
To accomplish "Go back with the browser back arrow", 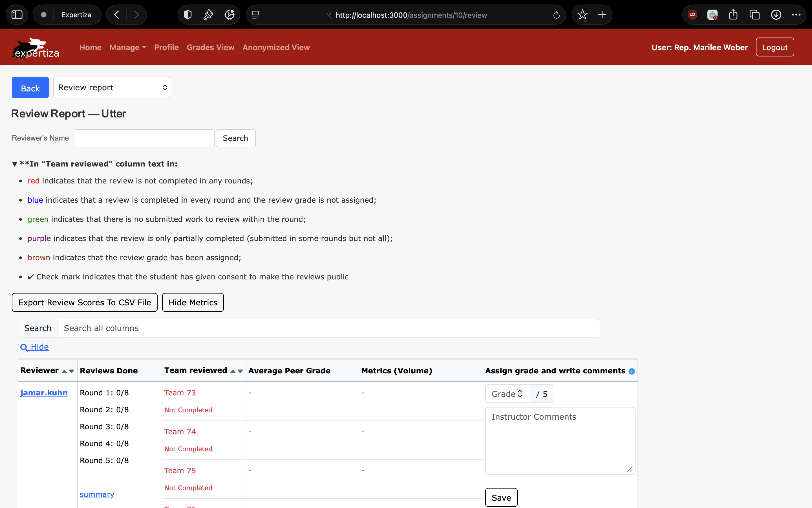I will [x=116, y=15].
